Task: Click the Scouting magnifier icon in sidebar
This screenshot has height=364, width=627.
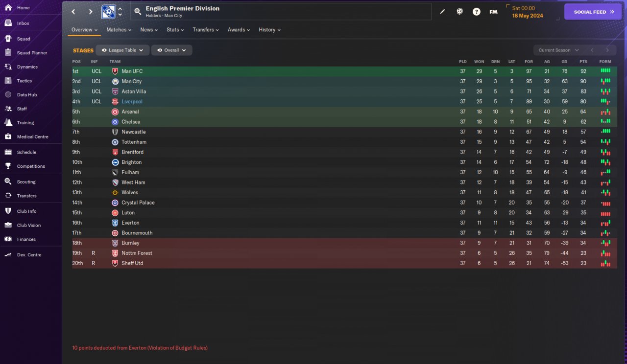Action: coord(8,182)
